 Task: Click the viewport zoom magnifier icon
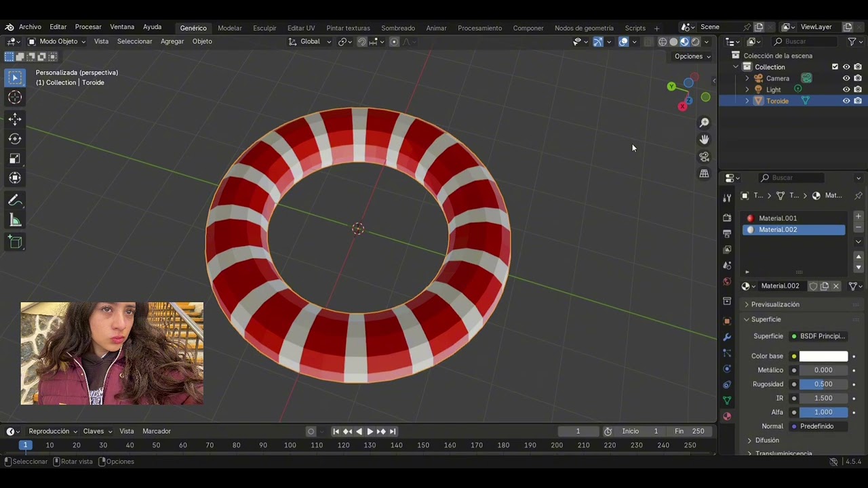[705, 123]
